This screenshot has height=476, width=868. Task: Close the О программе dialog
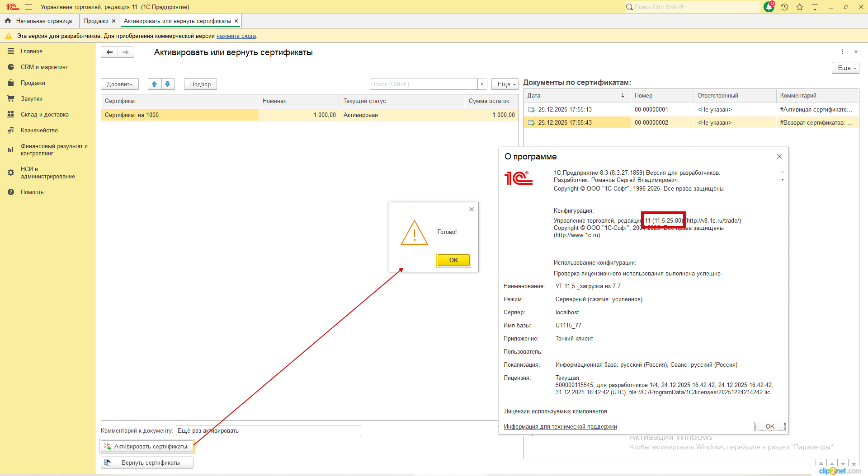click(779, 156)
